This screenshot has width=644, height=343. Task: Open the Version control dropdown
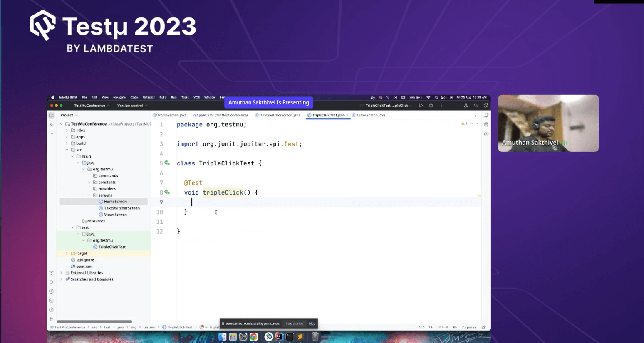[132, 106]
